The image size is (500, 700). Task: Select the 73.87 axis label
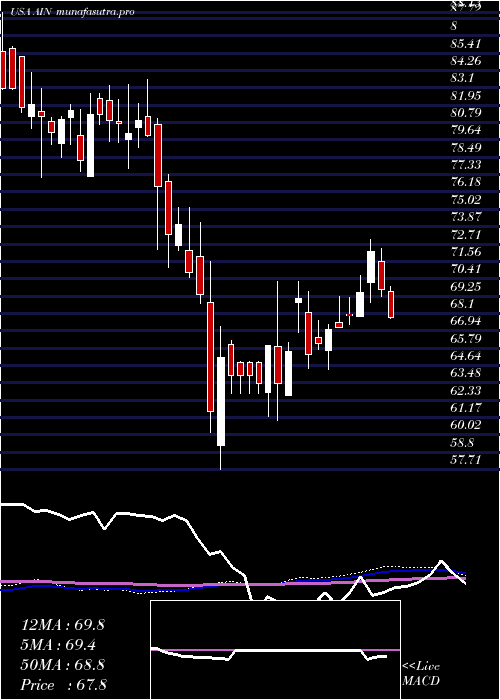tap(466, 217)
